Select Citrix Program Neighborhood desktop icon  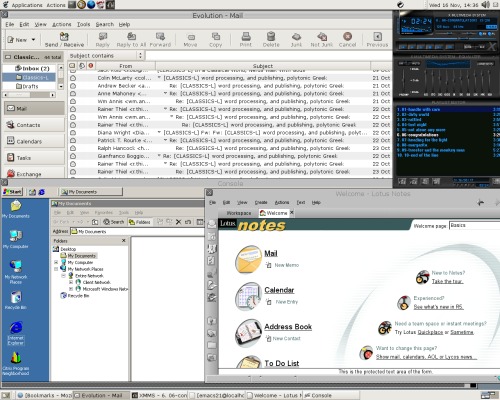16,358
